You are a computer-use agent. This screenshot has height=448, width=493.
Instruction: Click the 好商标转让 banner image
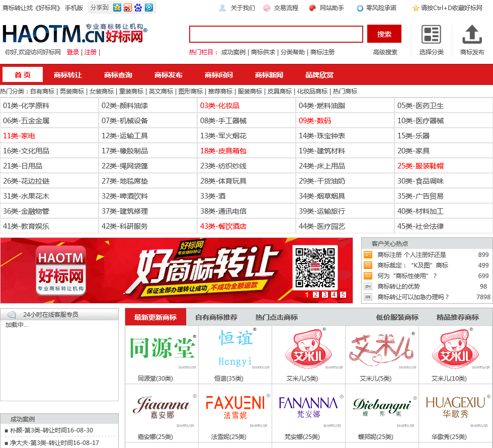[x=177, y=270]
